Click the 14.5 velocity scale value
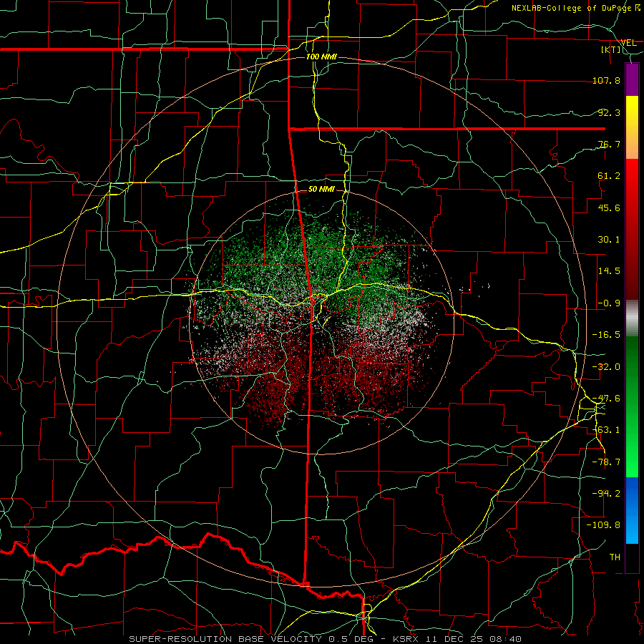The height and width of the screenshot is (644, 644). click(x=609, y=271)
